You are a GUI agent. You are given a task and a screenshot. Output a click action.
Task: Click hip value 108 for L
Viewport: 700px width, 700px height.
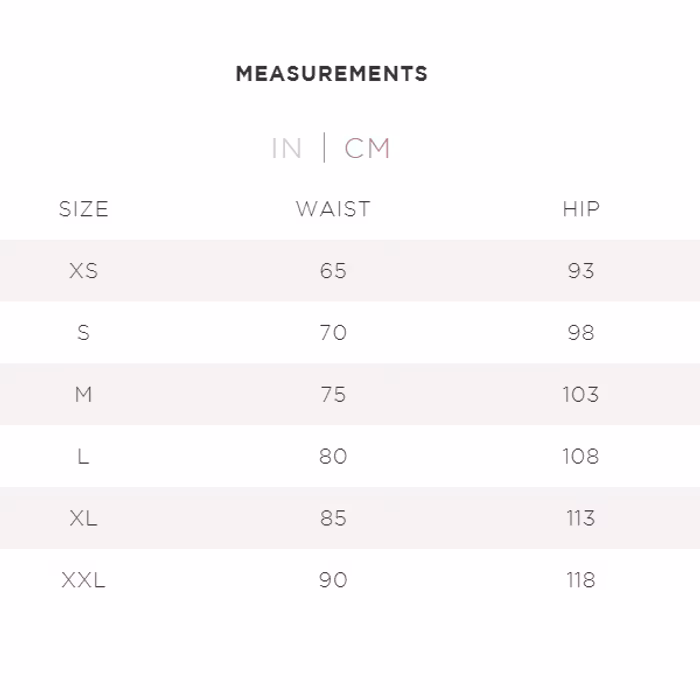(x=580, y=457)
